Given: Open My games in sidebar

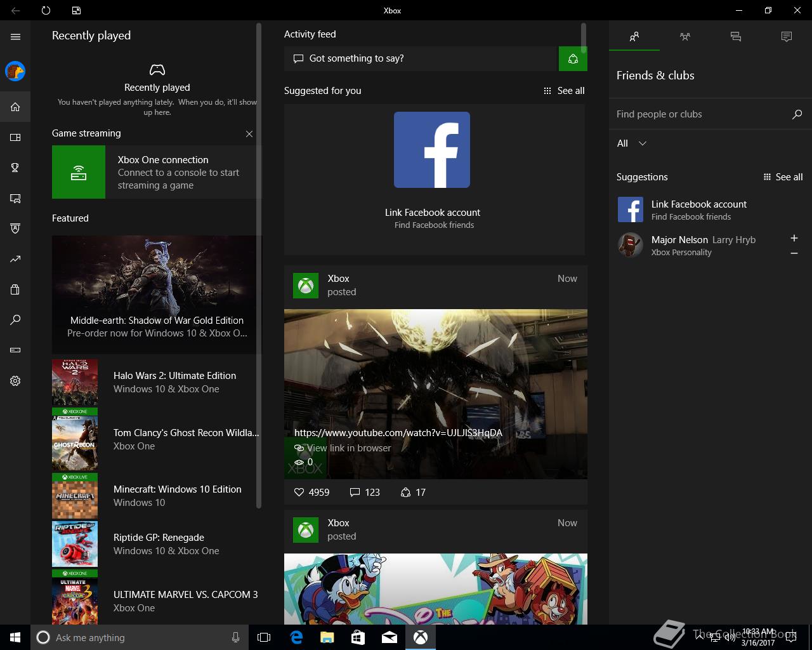Looking at the screenshot, I should 15,137.
